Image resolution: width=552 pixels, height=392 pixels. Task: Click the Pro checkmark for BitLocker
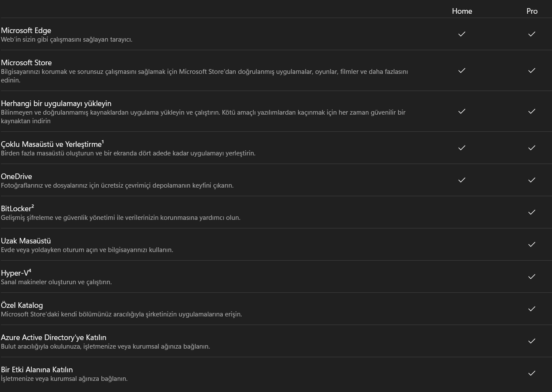click(x=532, y=212)
